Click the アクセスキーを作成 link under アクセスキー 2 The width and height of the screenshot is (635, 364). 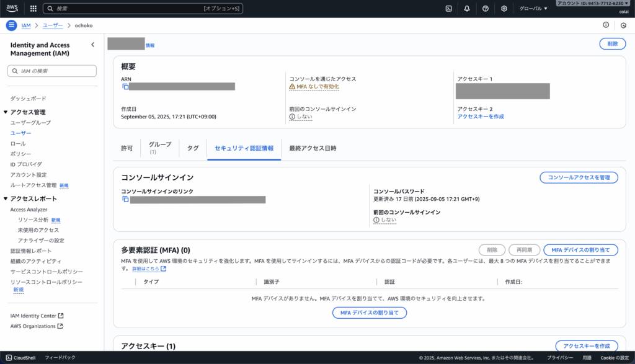click(480, 117)
